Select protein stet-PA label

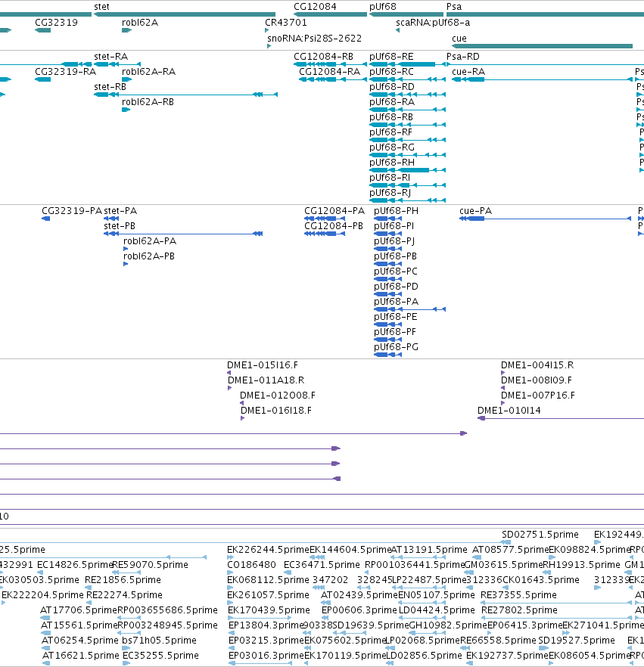click(x=120, y=210)
